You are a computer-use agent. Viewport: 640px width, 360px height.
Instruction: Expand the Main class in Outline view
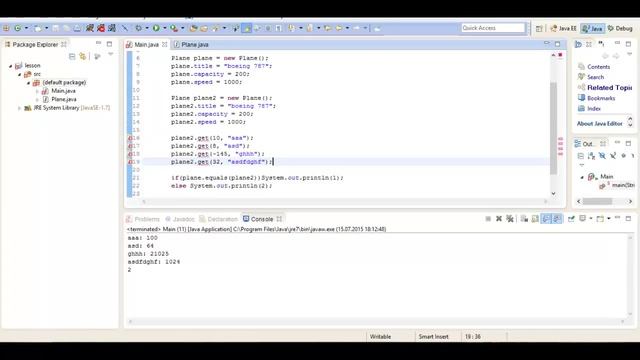click(582, 177)
